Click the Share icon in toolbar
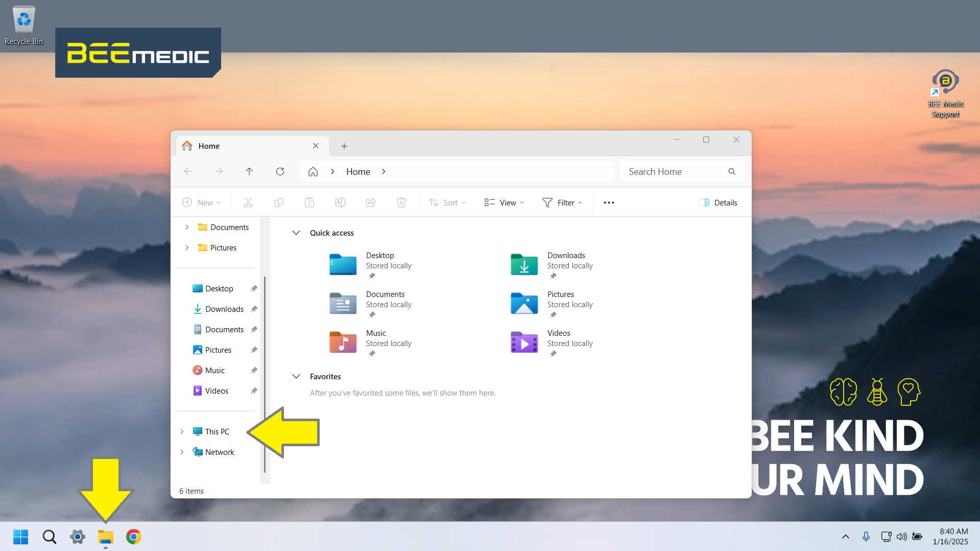 point(371,202)
